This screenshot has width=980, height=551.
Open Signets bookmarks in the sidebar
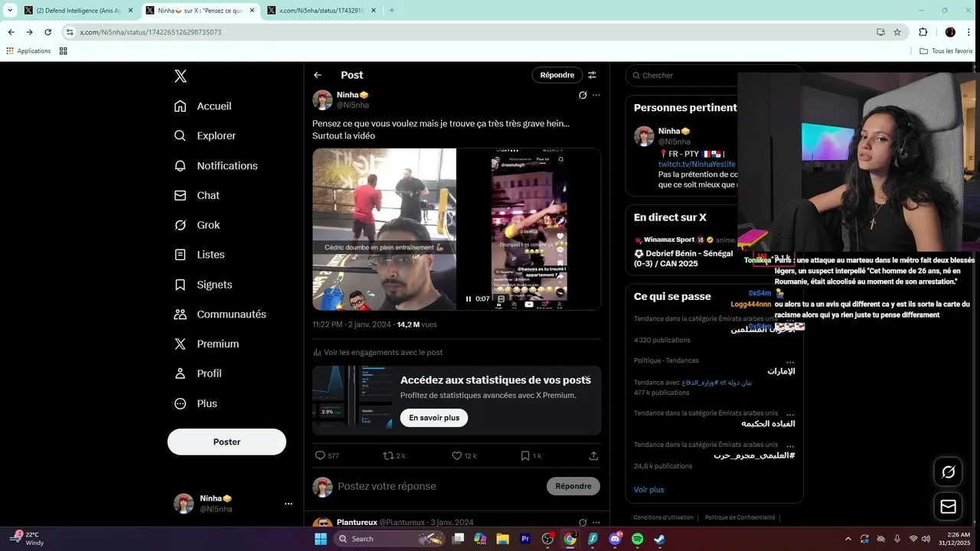[203, 285]
